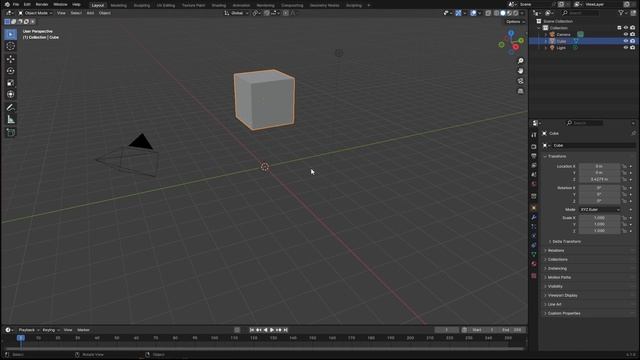
Task: Open the viewport Add menu
Action: click(x=90, y=13)
